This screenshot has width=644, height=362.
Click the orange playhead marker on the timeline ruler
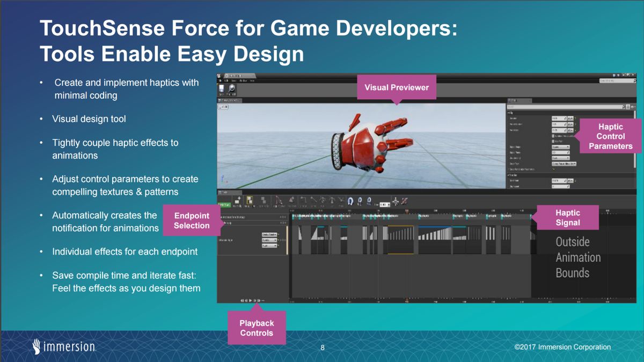[406, 211]
